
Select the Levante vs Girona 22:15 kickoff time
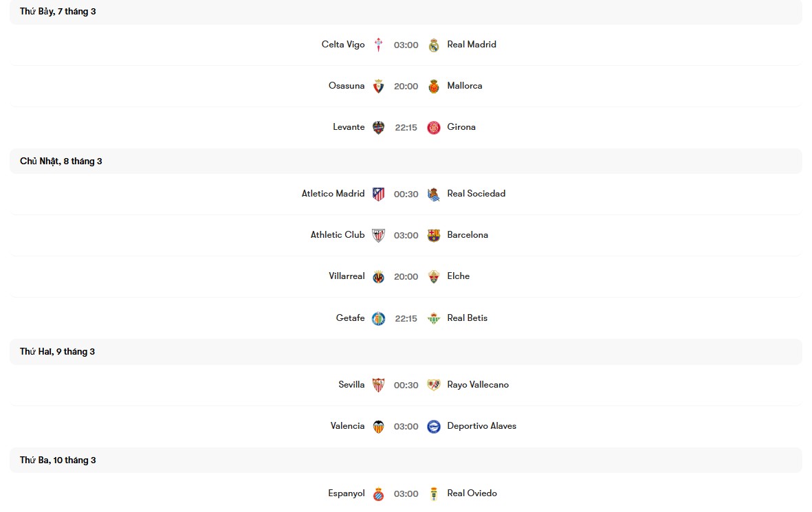tap(406, 128)
